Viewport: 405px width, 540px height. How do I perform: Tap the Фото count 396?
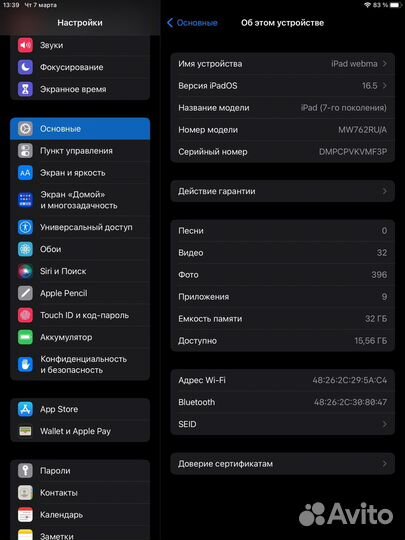379,275
